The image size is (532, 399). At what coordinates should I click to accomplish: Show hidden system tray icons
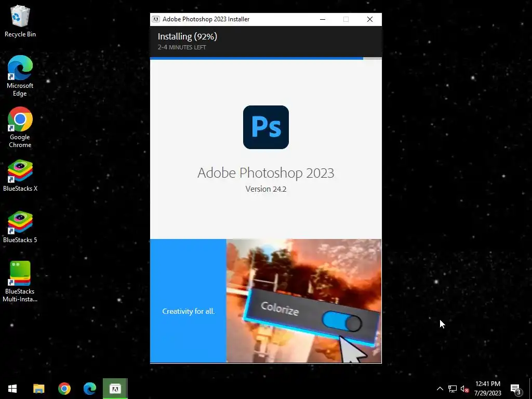pos(440,389)
